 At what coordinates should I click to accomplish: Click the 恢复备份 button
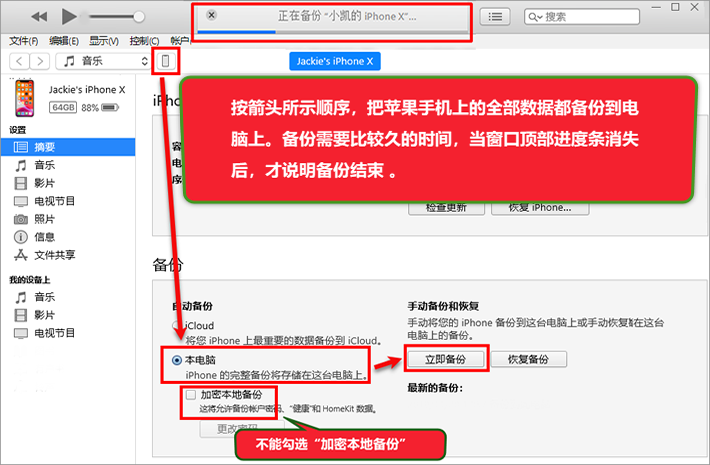(x=528, y=360)
